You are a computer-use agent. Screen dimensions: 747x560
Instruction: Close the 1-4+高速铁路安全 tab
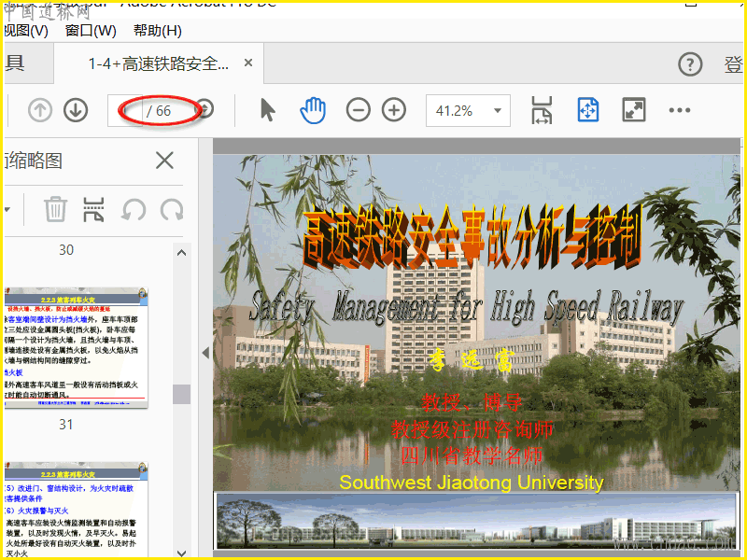point(248,63)
